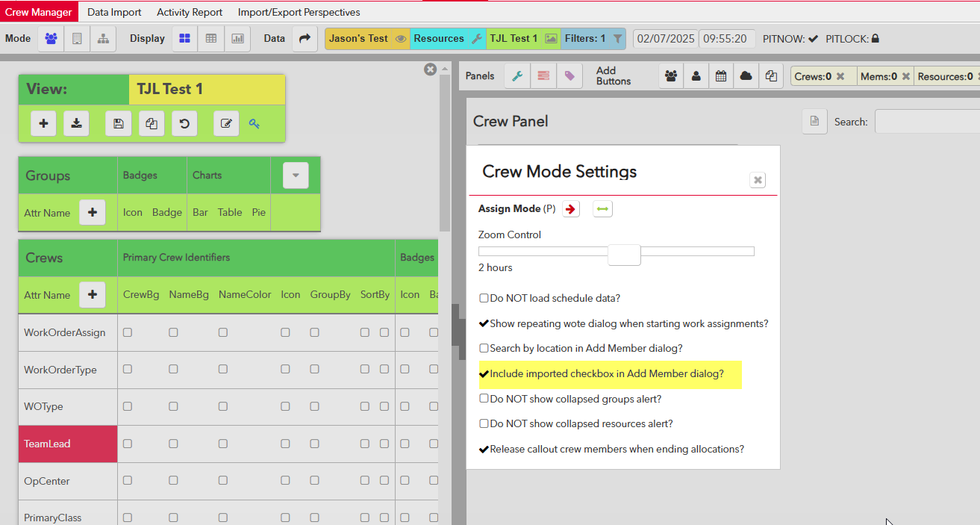Click the cloud icon in Add Buttons
The height and width of the screenshot is (525, 980).
point(746,76)
